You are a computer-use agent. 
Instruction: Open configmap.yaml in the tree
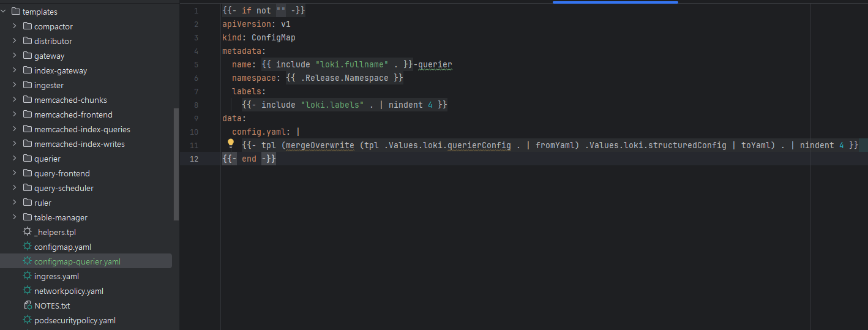[62, 247]
